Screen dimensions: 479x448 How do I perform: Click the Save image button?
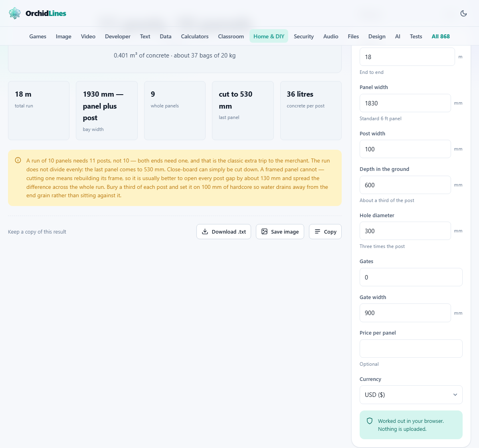tap(280, 232)
